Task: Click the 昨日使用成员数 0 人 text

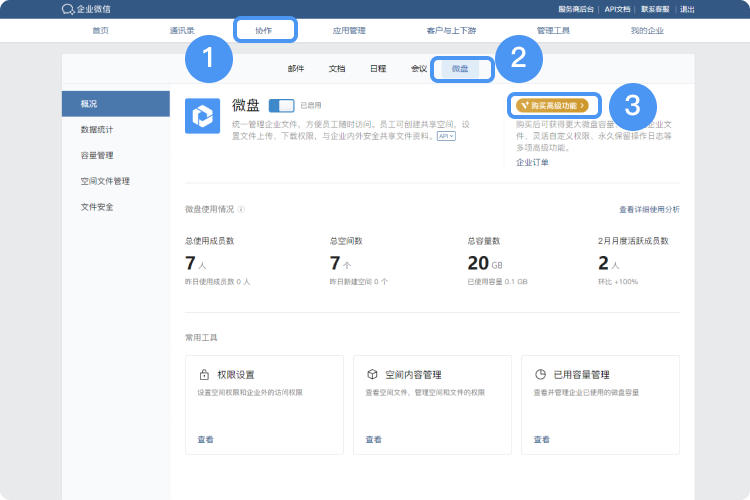Action: [x=218, y=282]
